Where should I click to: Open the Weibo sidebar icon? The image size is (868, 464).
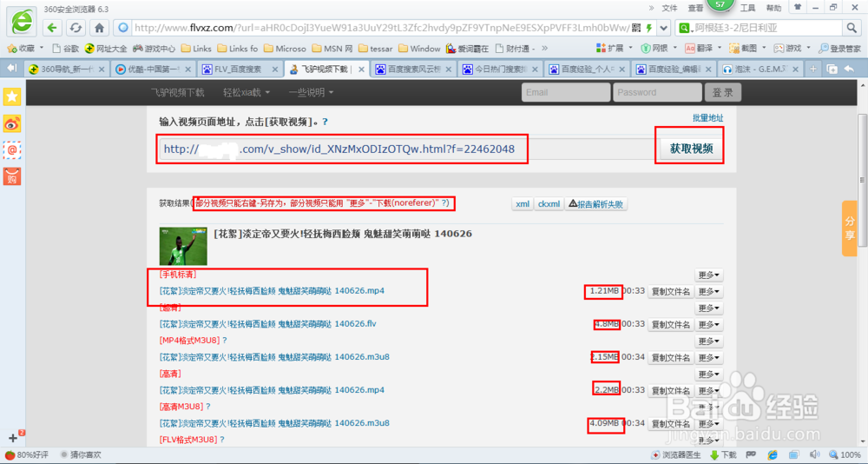click(x=12, y=123)
